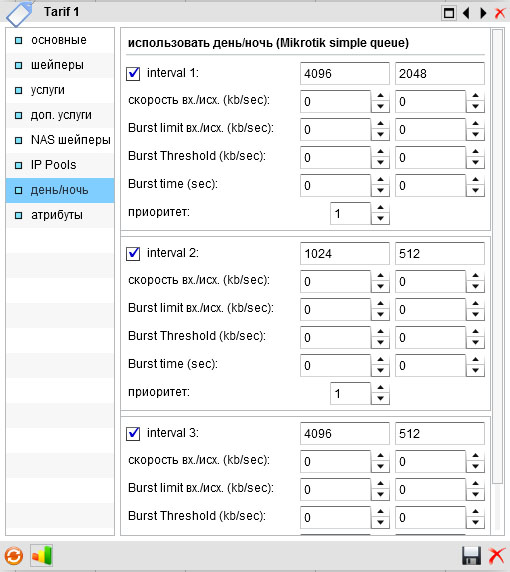The height and width of the screenshot is (572, 510).
Task: Uncheck the interval 2 checkbox
Action: 133,253
